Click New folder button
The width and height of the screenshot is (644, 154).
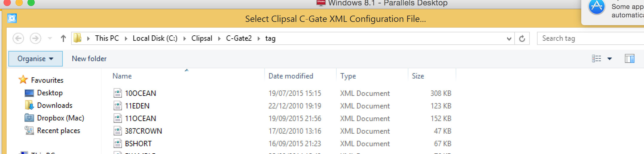(89, 59)
